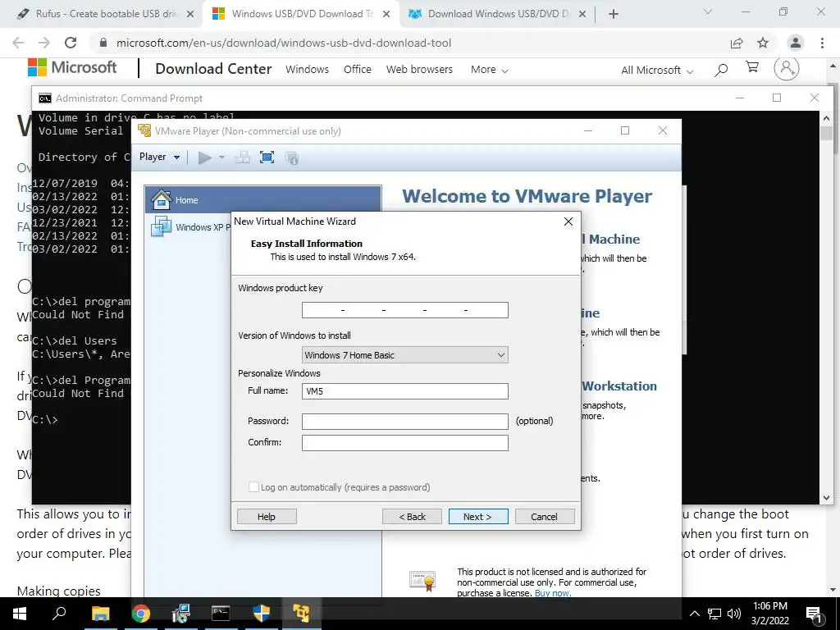The image size is (840, 630).
Task: Click the Microsoft sign-in account icon
Action: click(787, 68)
